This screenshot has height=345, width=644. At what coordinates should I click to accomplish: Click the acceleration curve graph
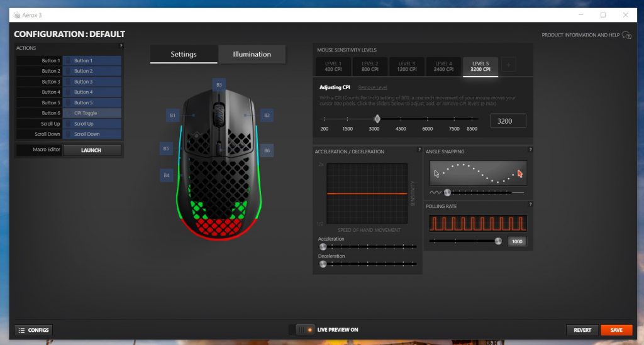(367, 194)
